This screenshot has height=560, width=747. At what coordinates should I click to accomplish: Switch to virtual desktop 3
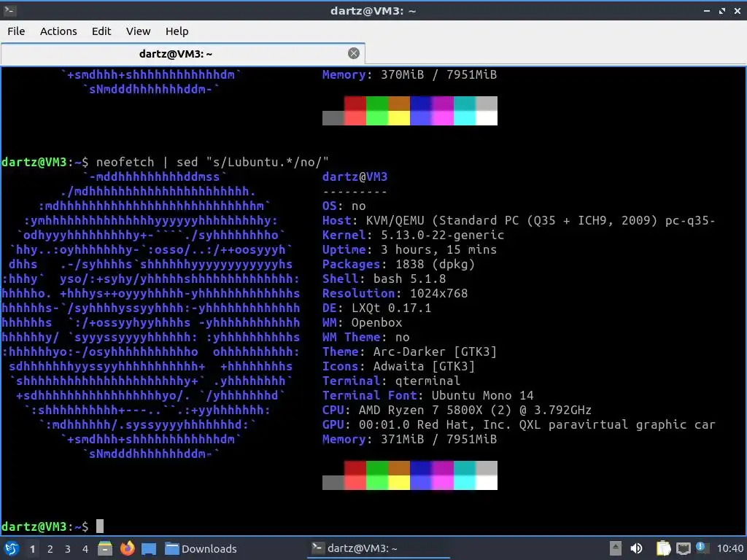click(x=68, y=549)
